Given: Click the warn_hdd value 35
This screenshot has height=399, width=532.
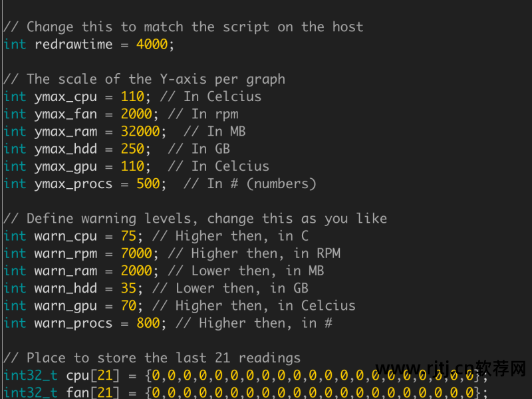Looking at the screenshot, I should coord(128,288).
